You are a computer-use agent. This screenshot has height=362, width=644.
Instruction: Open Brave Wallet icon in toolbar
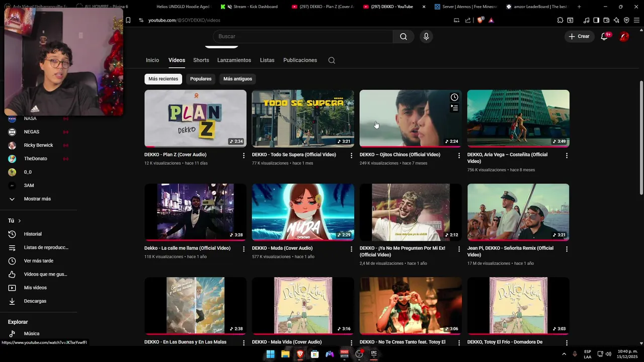point(606,20)
